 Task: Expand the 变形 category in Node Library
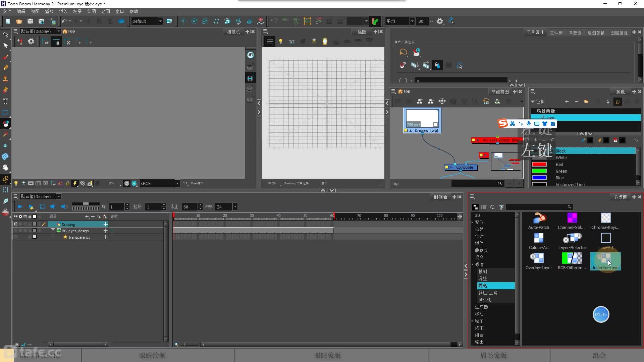[472, 222]
